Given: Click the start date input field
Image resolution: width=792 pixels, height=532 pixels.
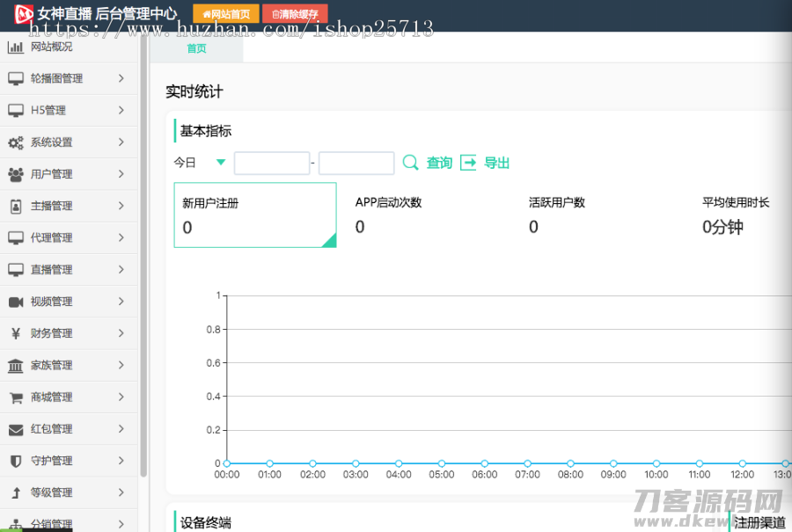Looking at the screenshot, I should click(x=271, y=163).
